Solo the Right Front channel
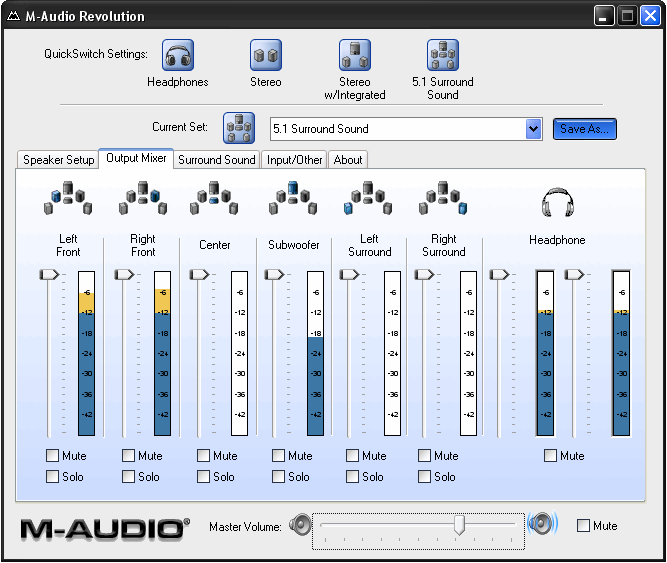Screen dimensions: 667x563 (128, 476)
